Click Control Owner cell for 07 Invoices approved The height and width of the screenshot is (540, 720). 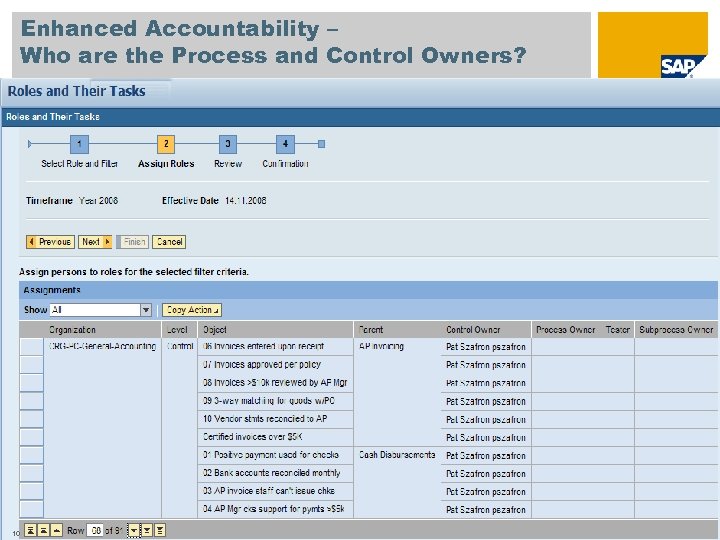point(486,365)
